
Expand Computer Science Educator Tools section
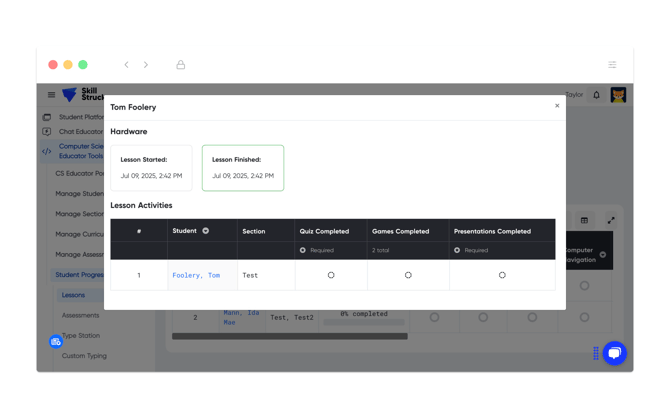click(x=80, y=151)
